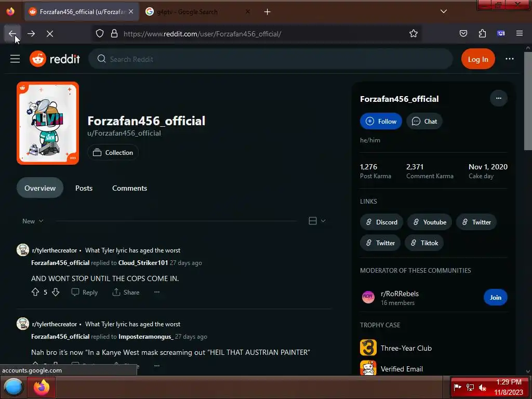Open the Twitter link beside Tiktok
The height and width of the screenshot is (399, 532).
pyautogui.click(x=380, y=243)
